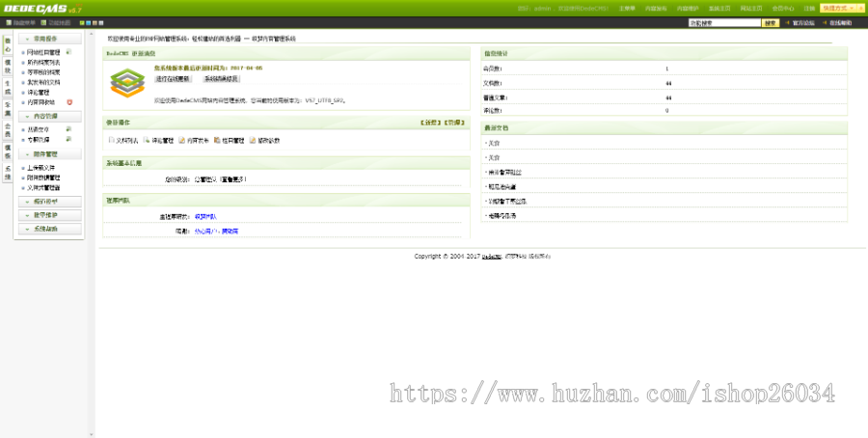Go to 网站主页 in top navigation
The width and height of the screenshot is (868, 438).
[x=751, y=9]
